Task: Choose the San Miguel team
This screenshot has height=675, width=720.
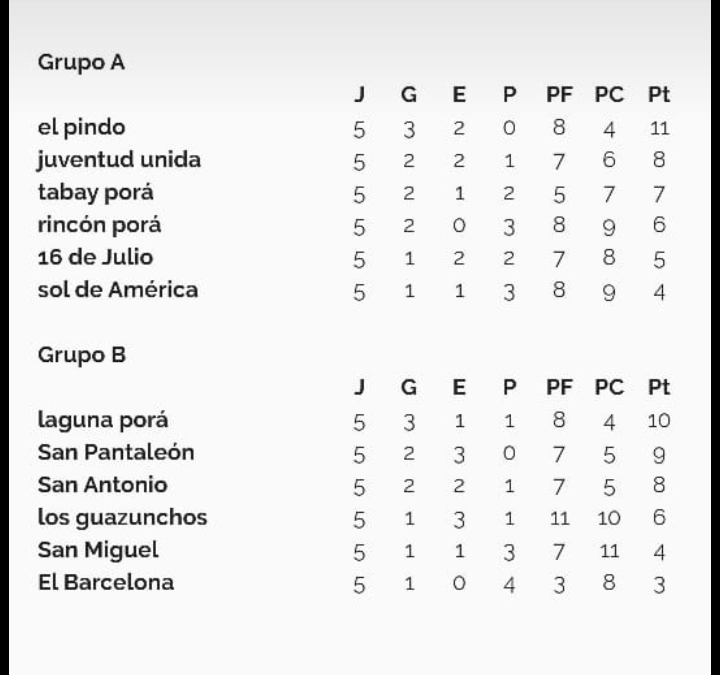Action: 98,551
